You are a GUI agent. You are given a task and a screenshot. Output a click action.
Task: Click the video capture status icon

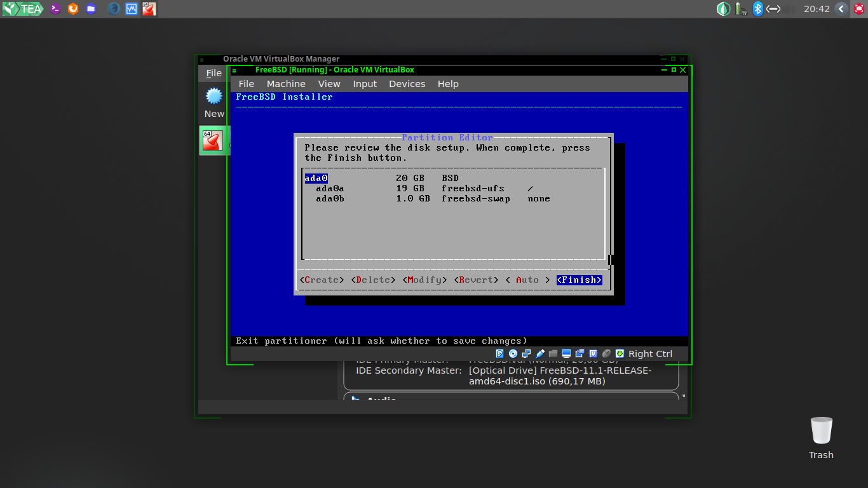point(580,354)
